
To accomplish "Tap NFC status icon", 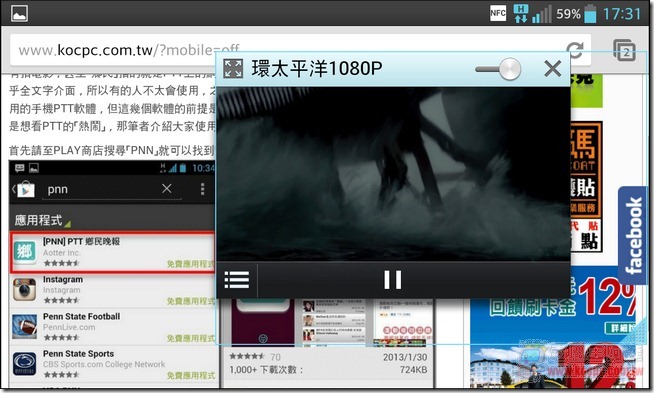I will coord(498,13).
